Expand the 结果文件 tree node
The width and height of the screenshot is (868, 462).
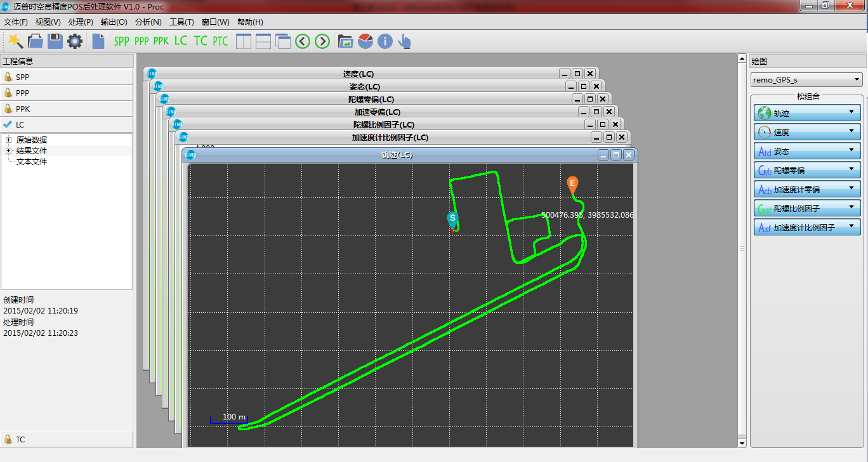(x=9, y=151)
